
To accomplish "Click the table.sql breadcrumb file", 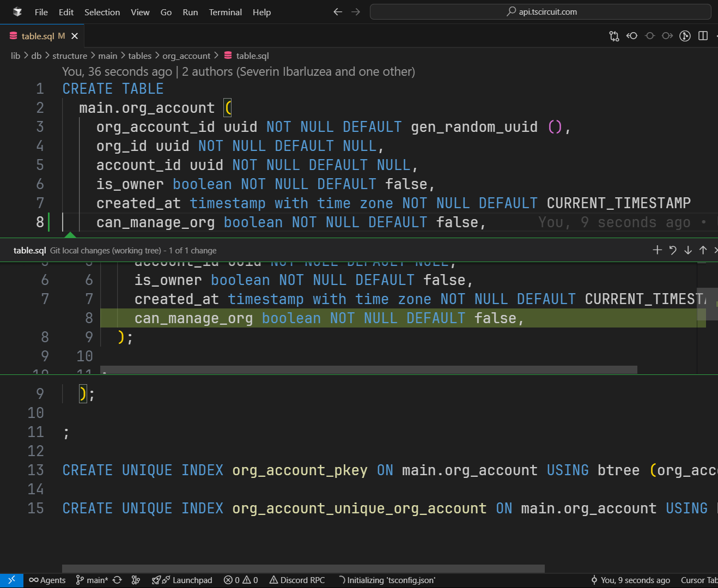I will click(247, 56).
